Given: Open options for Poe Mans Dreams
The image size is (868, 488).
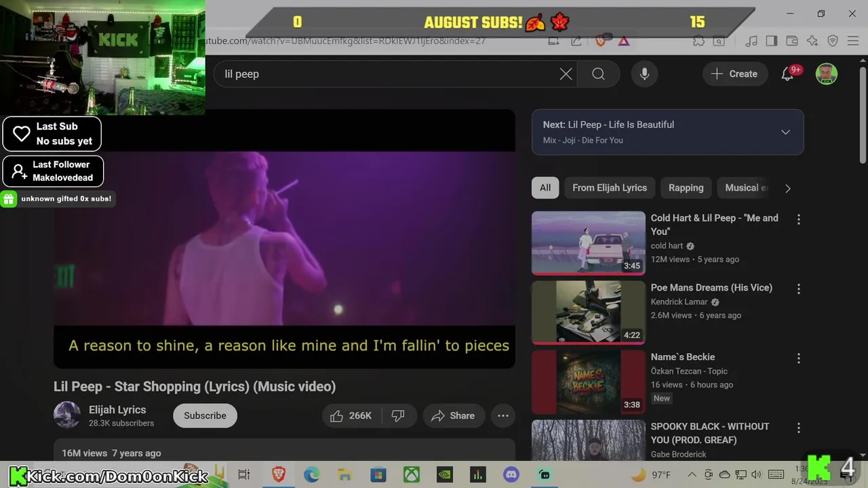Looking at the screenshot, I should (x=798, y=289).
